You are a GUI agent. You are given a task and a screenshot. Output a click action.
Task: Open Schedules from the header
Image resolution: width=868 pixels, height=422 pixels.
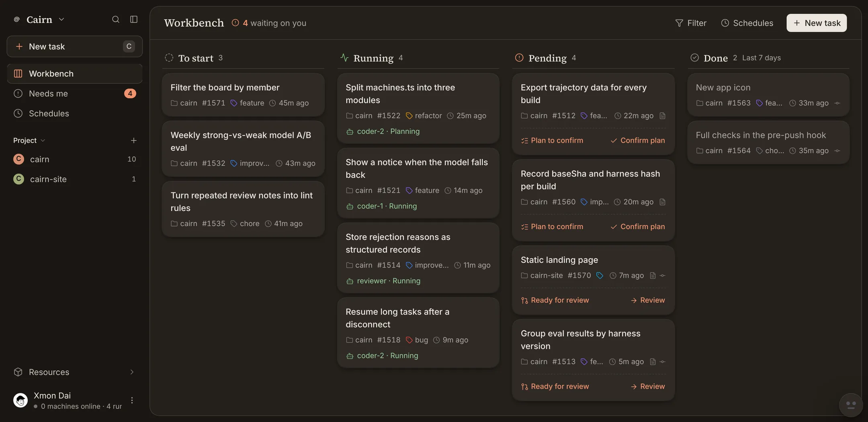747,23
